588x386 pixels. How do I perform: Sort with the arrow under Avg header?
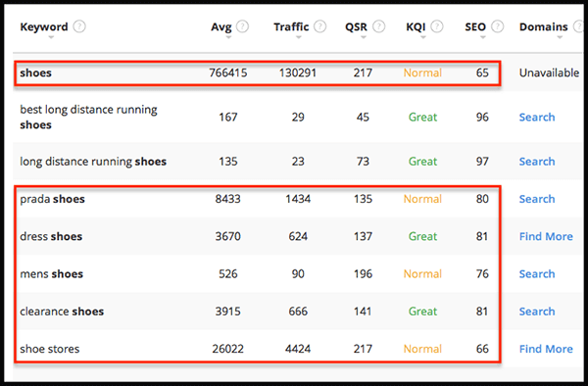point(228,37)
